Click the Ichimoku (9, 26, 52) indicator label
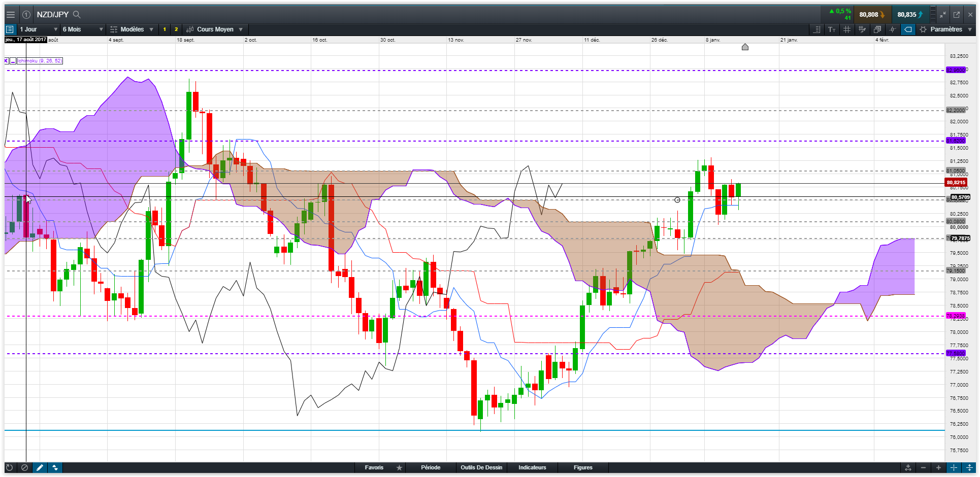The width and height of the screenshot is (980, 477). [x=40, y=61]
